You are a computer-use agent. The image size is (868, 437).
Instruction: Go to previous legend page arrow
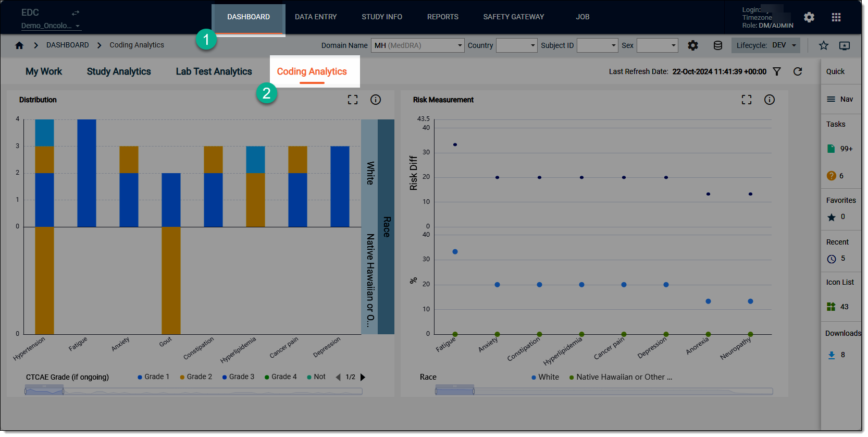click(338, 377)
